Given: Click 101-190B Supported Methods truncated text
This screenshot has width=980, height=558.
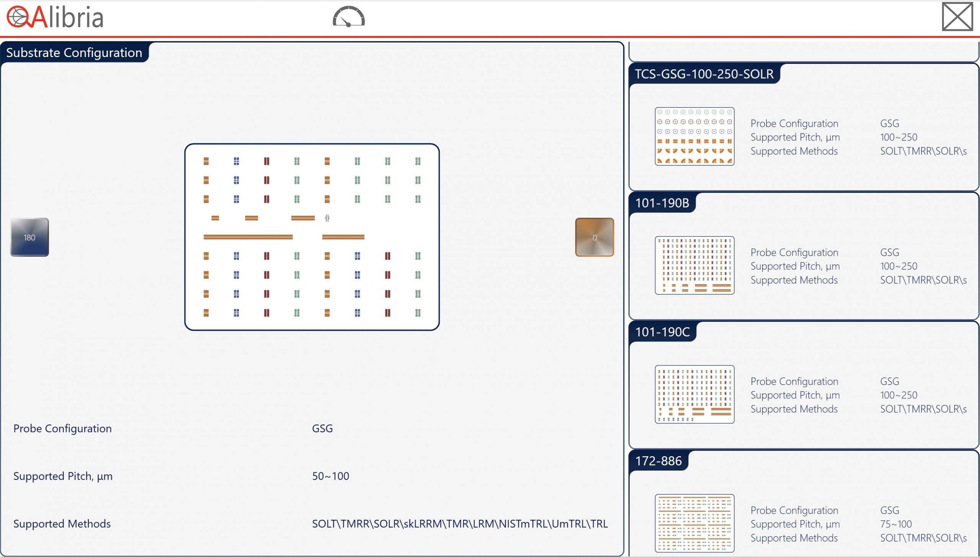Looking at the screenshot, I should point(923,280).
